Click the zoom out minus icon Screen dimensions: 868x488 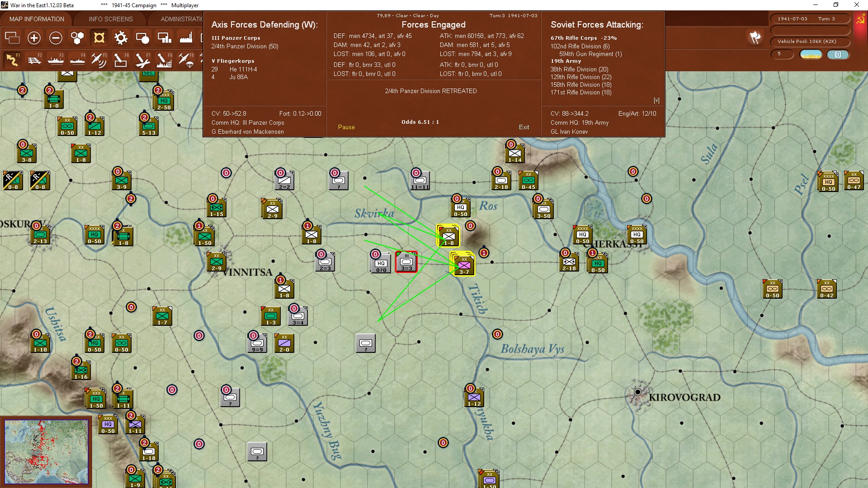click(x=56, y=38)
